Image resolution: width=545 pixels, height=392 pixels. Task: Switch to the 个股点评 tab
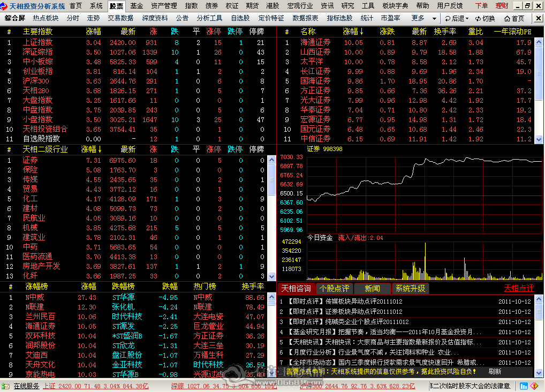coord(335,289)
